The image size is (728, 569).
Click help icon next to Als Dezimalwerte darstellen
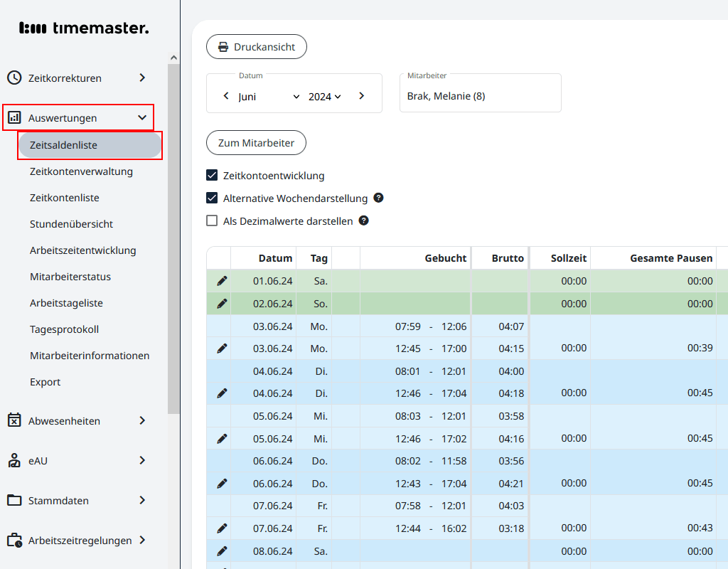(363, 220)
